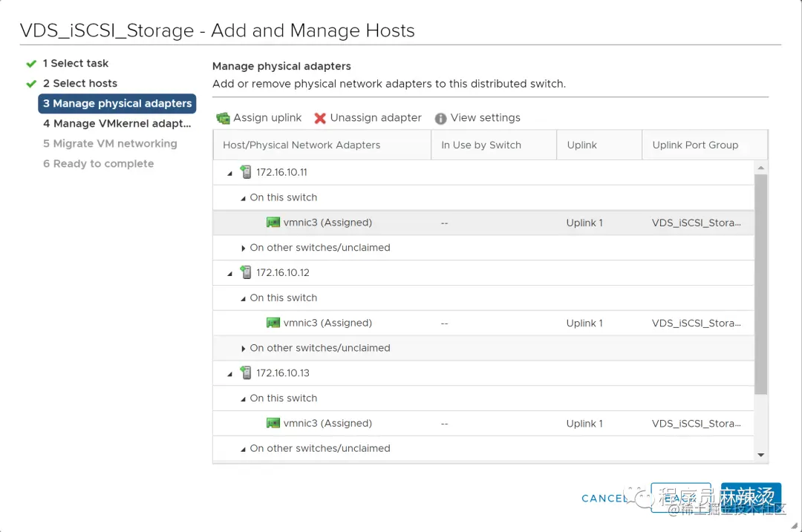Sort by Host/Physical Network Adapters column
This screenshot has height=532, width=802.
[x=322, y=145]
